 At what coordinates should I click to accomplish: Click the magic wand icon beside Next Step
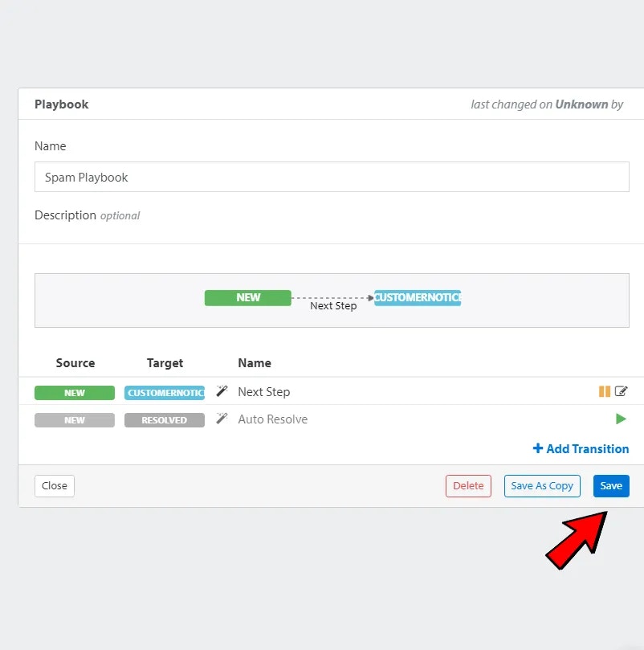pyautogui.click(x=222, y=391)
